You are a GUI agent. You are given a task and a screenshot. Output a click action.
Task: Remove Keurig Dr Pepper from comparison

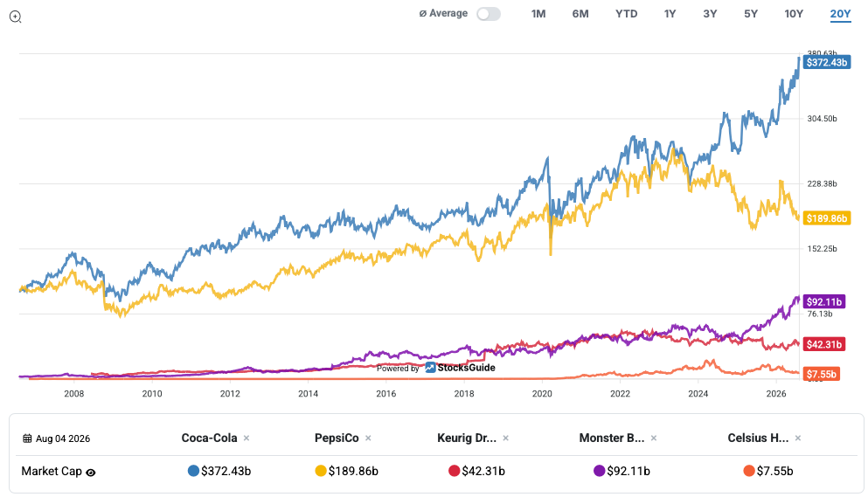505,438
